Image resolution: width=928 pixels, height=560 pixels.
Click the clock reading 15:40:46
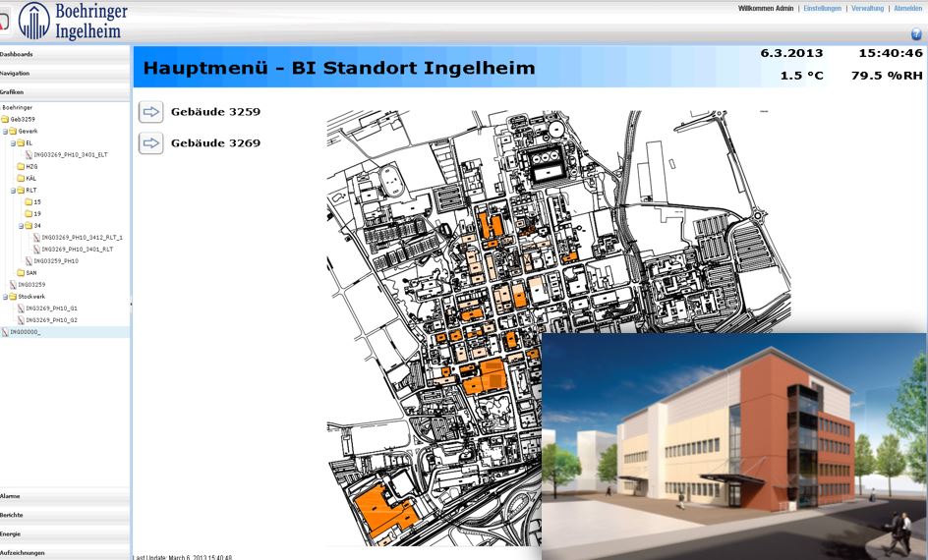[890, 53]
